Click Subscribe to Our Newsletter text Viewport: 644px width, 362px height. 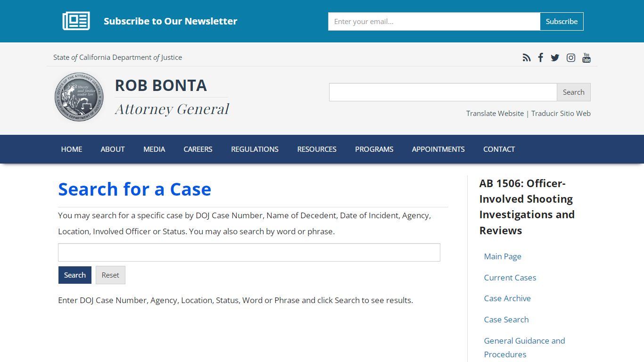click(x=170, y=21)
